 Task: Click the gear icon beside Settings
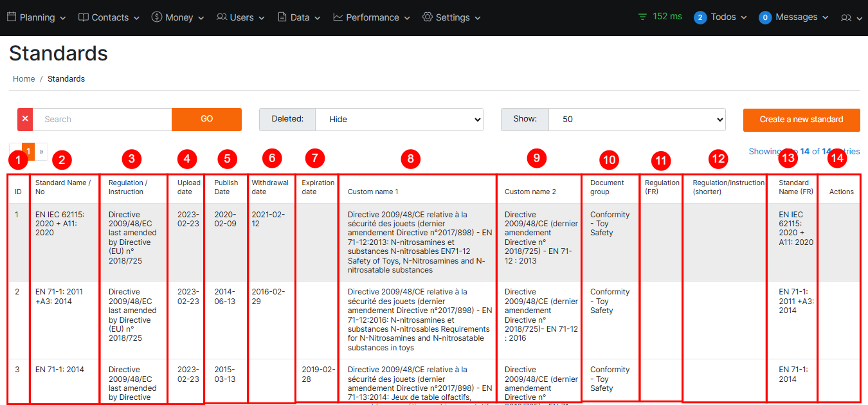tap(428, 17)
